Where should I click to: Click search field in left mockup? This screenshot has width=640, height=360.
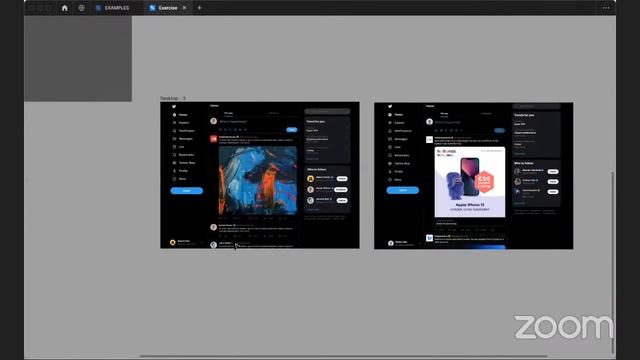pos(327,111)
